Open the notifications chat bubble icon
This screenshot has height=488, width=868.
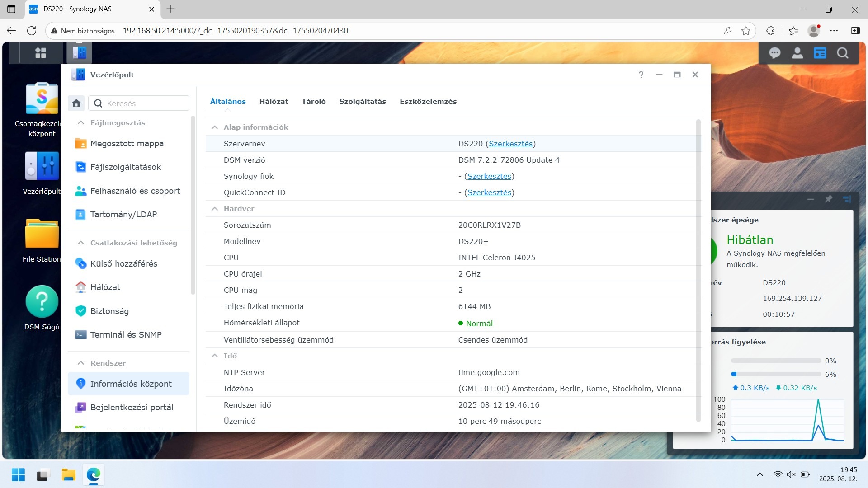click(x=774, y=53)
